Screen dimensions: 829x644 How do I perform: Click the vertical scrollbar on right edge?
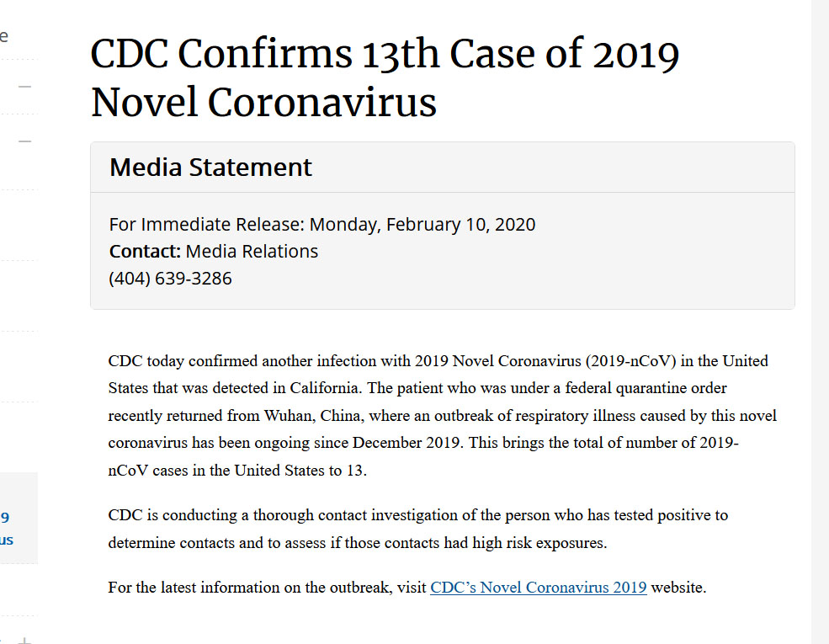coord(820,322)
